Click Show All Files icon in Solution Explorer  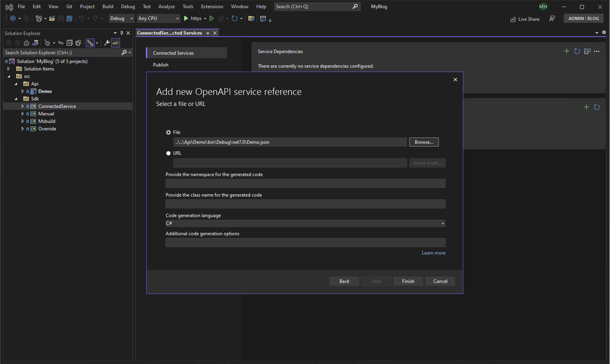(78, 43)
